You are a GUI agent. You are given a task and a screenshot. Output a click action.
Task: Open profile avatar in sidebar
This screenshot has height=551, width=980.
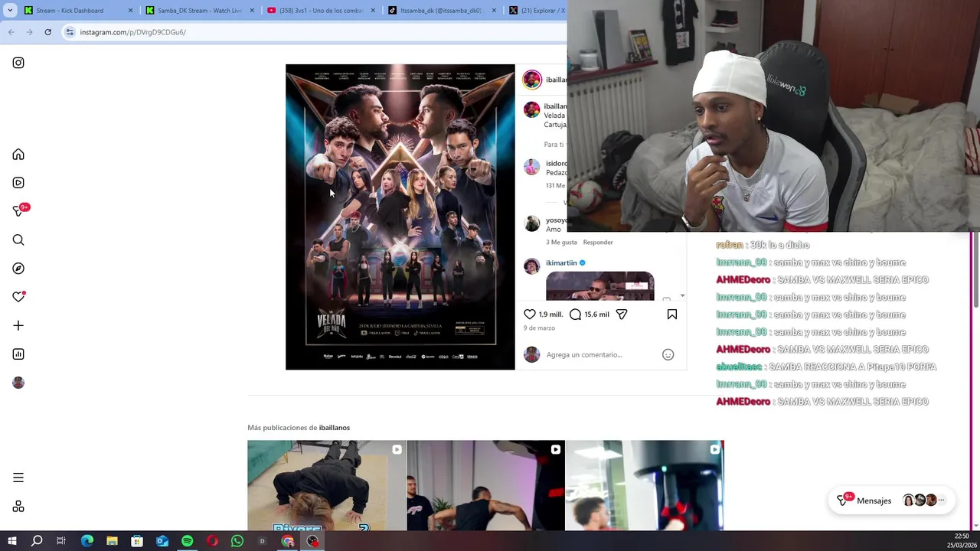click(x=18, y=383)
